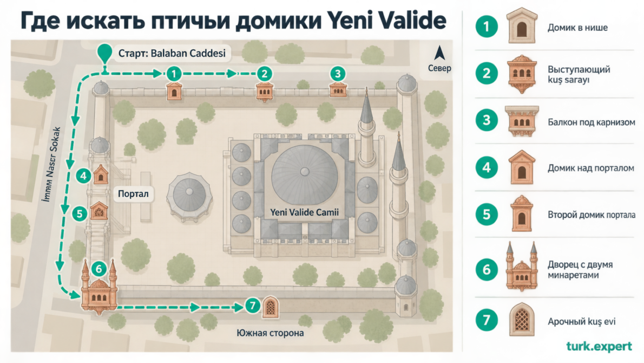Select the legend icon for Балкон под карнизом
The height and width of the screenshot is (363, 644).
pyautogui.click(x=522, y=121)
